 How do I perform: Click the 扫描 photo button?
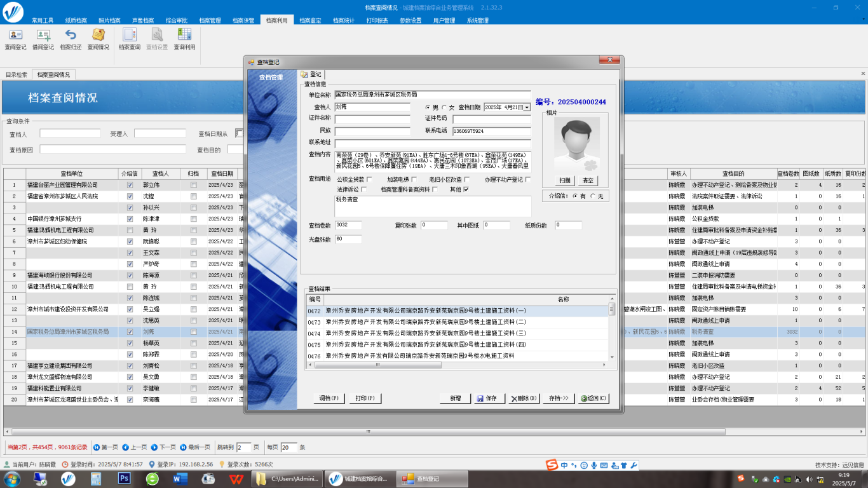coord(565,181)
